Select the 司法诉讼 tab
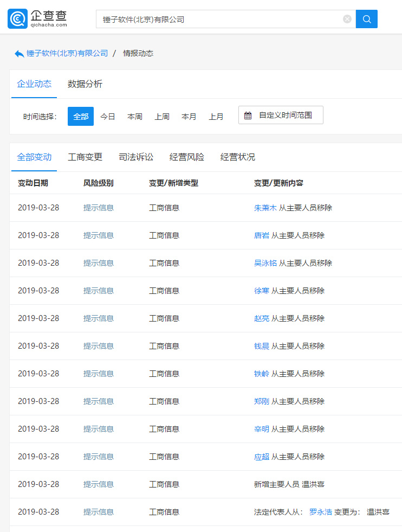The width and height of the screenshot is (402, 532). (136, 157)
